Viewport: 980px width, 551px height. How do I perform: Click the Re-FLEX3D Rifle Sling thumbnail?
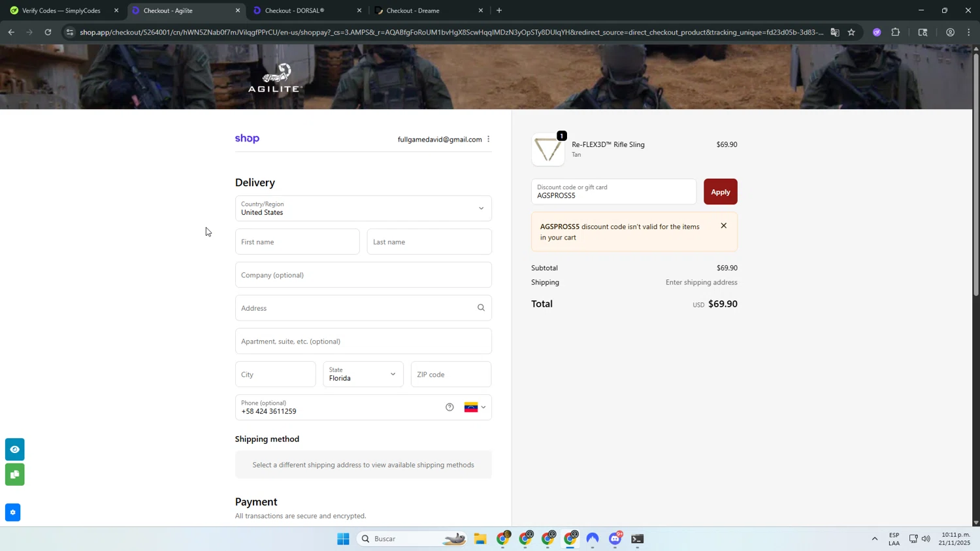coord(547,150)
